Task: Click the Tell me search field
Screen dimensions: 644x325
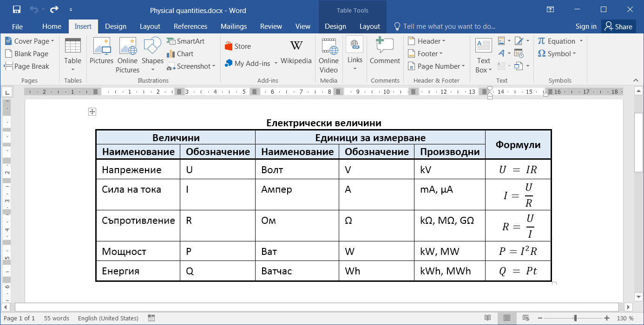Action: coord(449,26)
